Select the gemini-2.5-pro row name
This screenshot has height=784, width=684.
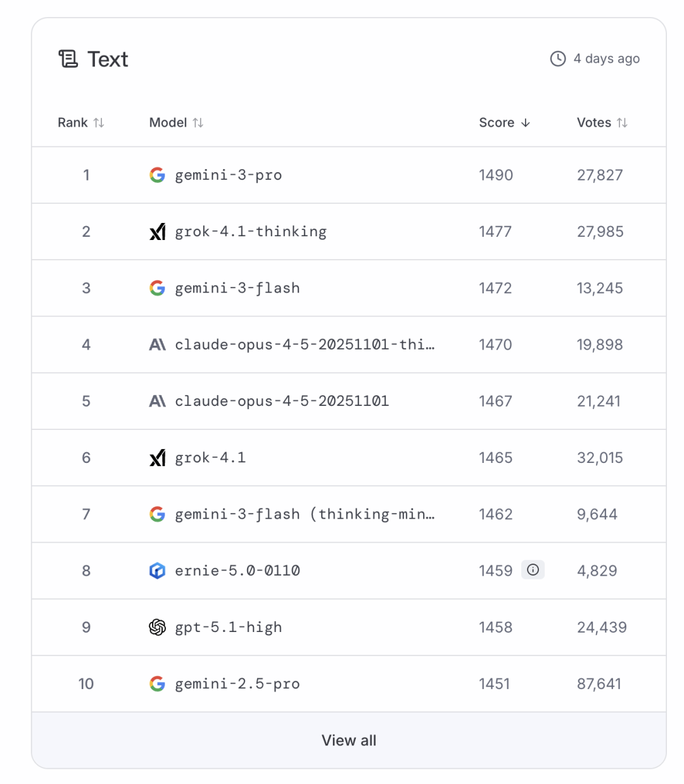point(237,684)
